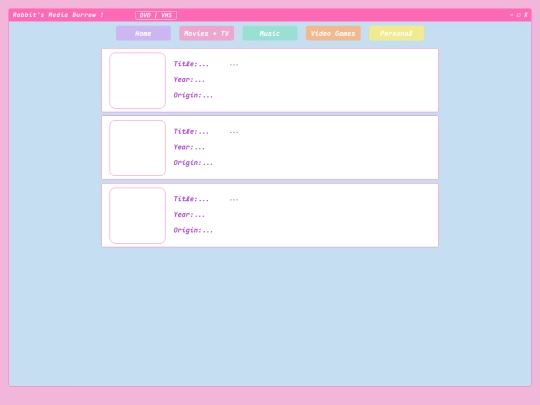
Task: Click the "Origin:..." text in the first card
Action: click(193, 95)
